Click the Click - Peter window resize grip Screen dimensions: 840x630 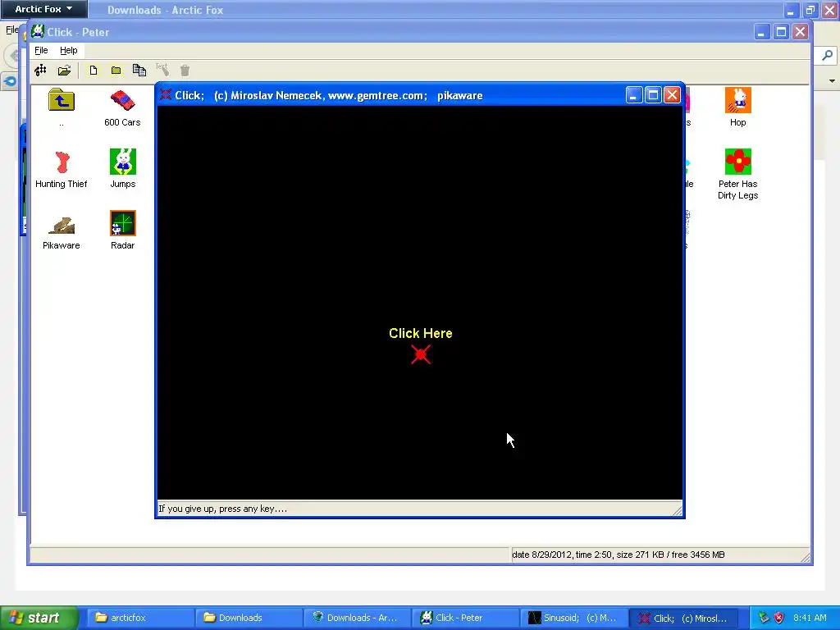(x=806, y=557)
